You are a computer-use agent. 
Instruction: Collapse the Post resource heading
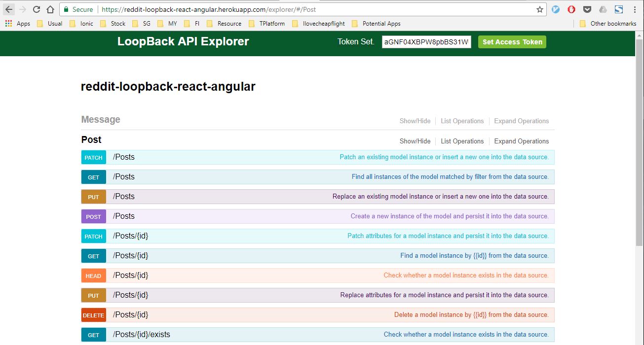(91, 139)
